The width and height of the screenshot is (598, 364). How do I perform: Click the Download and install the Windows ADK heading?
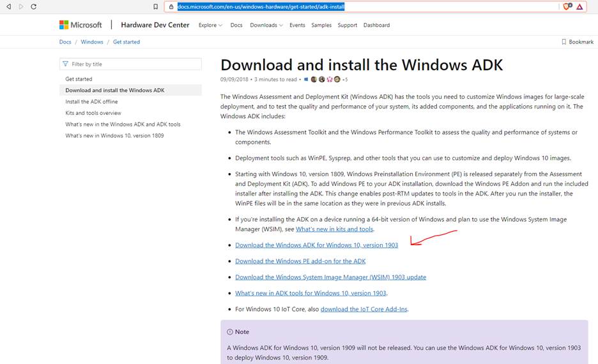tap(362, 64)
